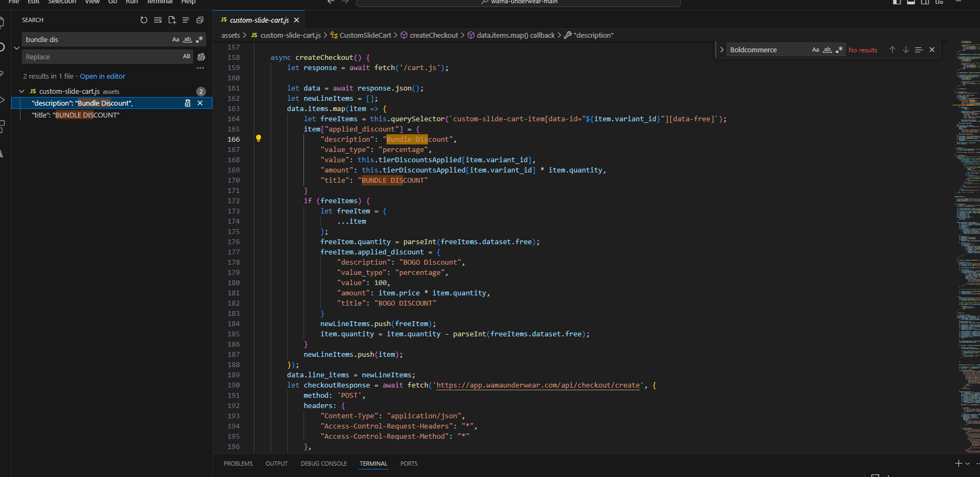Go to previous match in find widget
Screen dimensions: 980x477
[x=892, y=50]
